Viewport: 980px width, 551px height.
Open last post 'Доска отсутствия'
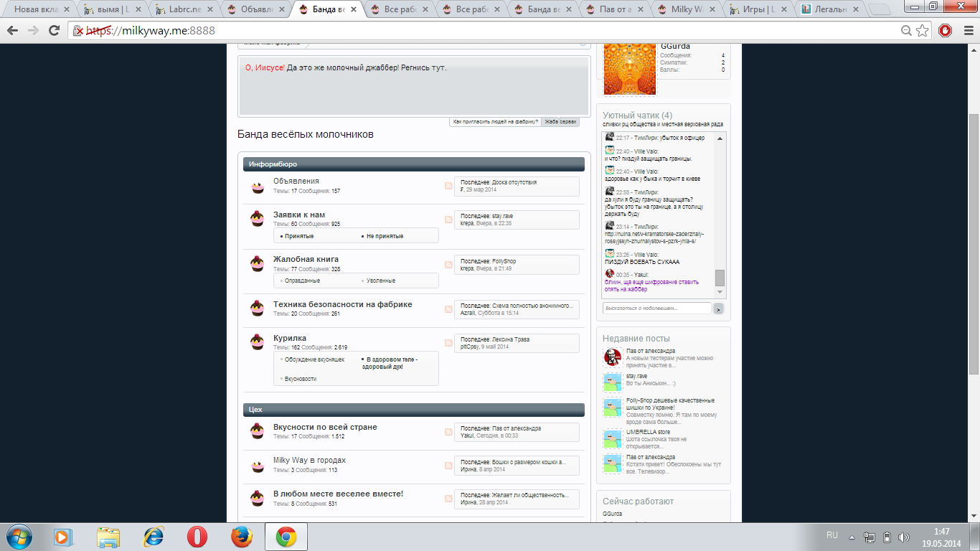(514, 182)
